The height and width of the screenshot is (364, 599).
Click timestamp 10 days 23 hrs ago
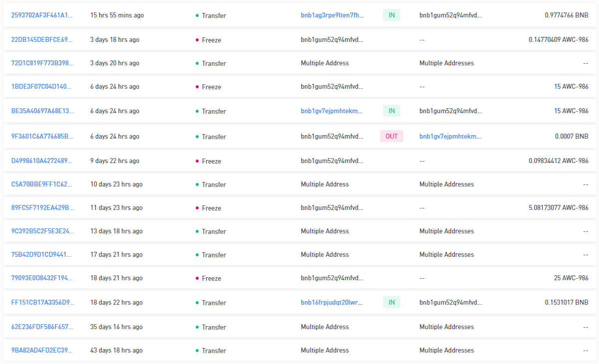click(116, 184)
